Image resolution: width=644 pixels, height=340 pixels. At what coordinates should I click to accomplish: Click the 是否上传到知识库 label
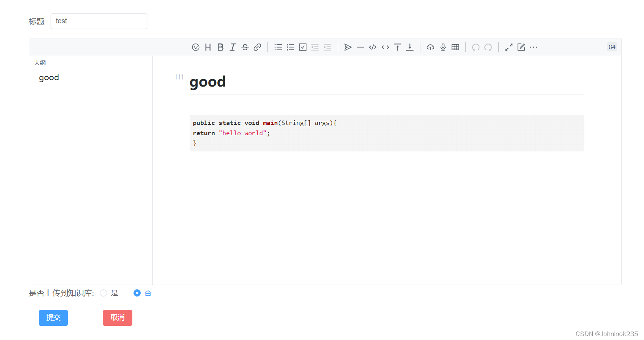coord(61,293)
